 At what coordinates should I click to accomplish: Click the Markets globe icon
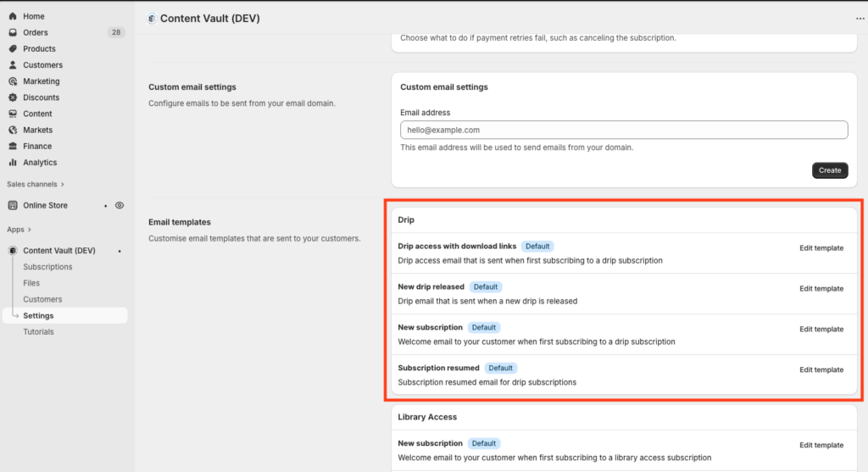(13, 130)
